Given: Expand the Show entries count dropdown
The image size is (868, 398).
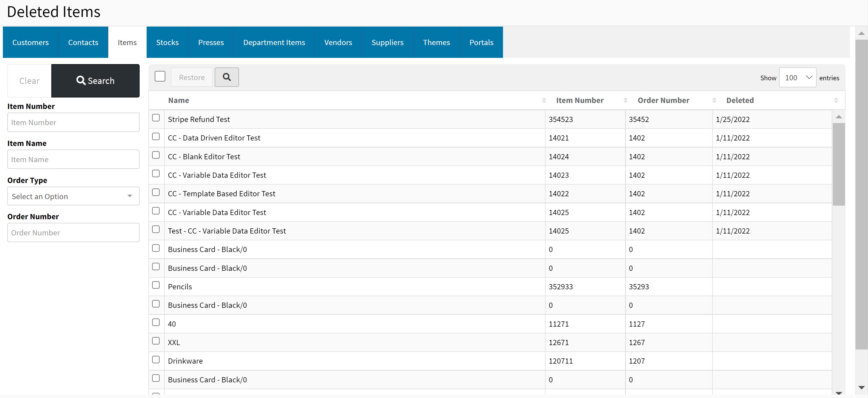Looking at the screenshot, I should [797, 78].
